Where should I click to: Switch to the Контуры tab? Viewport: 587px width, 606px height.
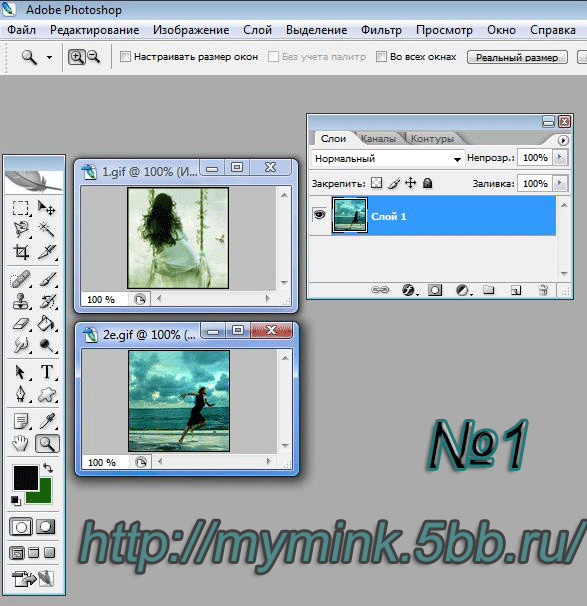tap(432, 138)
